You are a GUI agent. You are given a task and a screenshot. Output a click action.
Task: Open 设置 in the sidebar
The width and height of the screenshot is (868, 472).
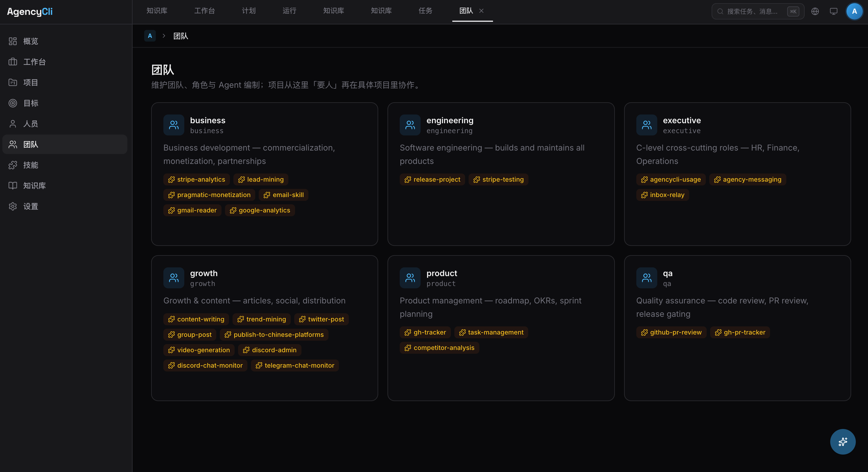pyautogui.click(x=30, y=206)
